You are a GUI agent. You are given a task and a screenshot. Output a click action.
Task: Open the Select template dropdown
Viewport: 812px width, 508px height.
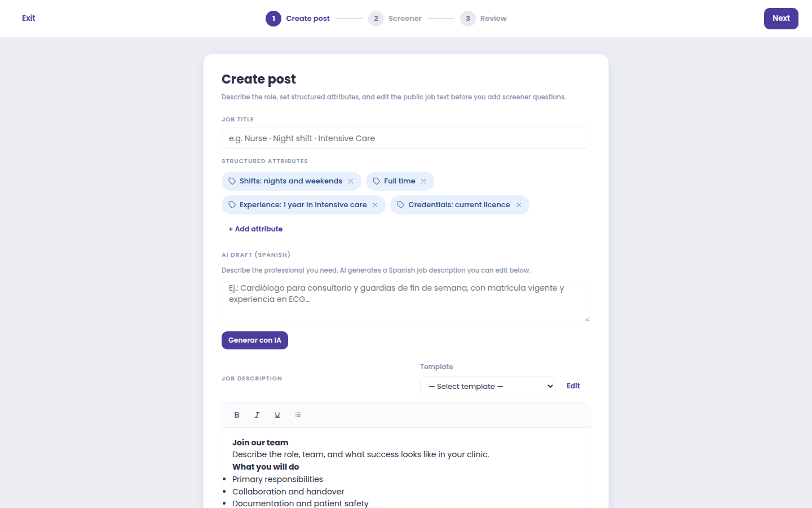tap(488, 386)
